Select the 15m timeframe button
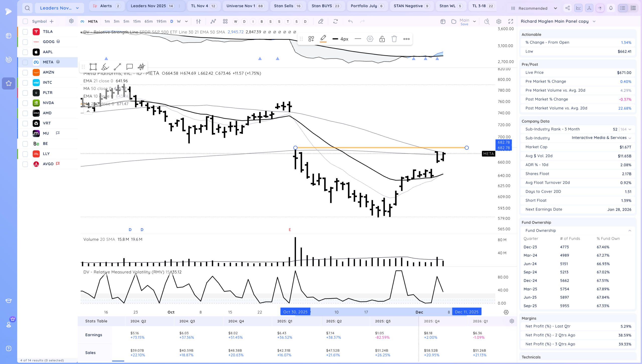 pos(137,21)
